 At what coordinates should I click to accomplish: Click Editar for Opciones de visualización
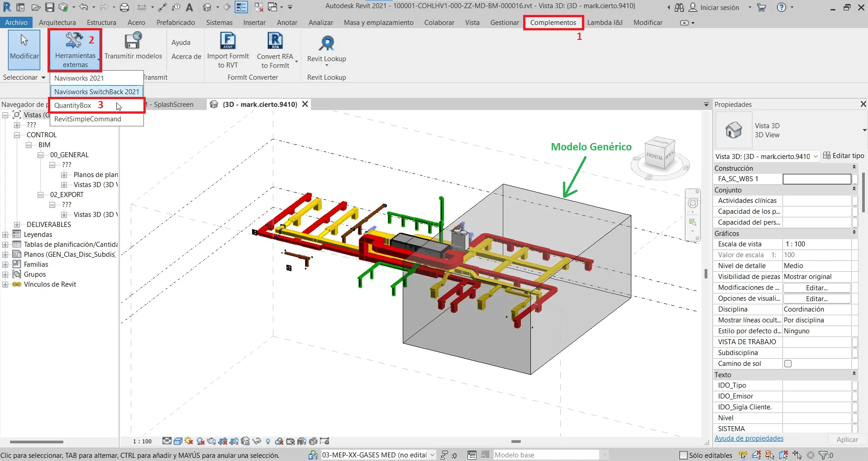(x=817, y=299)
